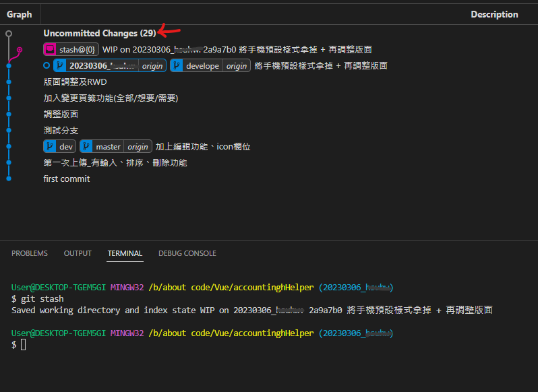Select the master branch label
The height and width of the screenshot is (392, 538).
coord(116,146)
